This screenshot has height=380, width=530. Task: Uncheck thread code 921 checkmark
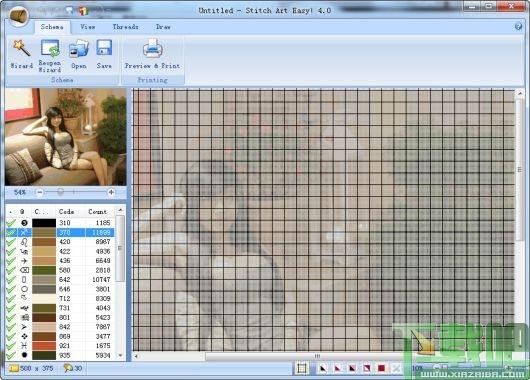coord(11,346)
